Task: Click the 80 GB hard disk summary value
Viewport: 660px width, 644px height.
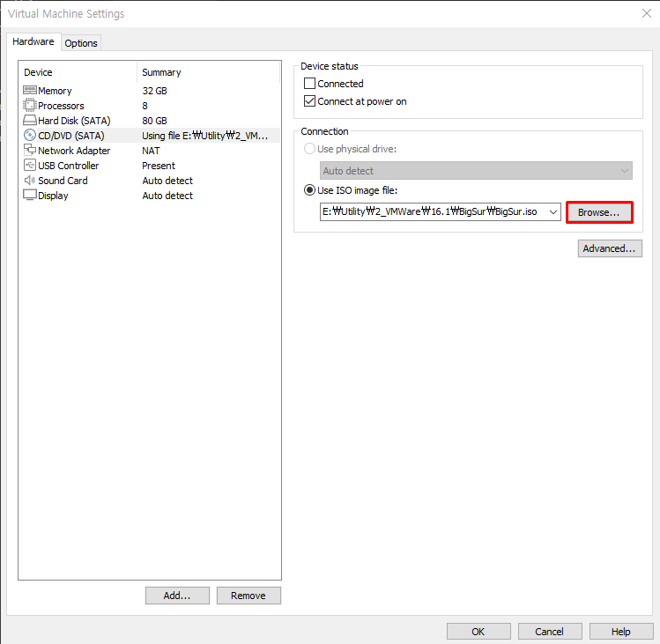Action: 154,121
